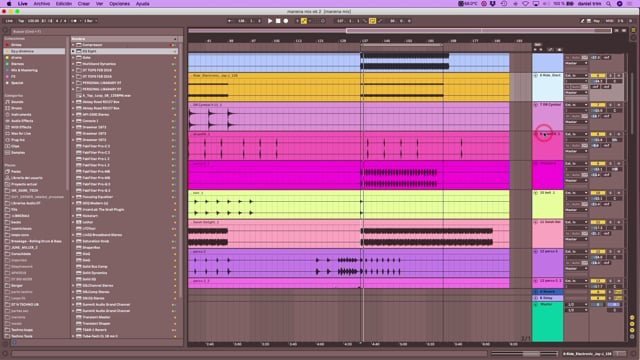Expand the EQ Eight folder
Viewport: 640px width, 360px height.
[73, 51]
